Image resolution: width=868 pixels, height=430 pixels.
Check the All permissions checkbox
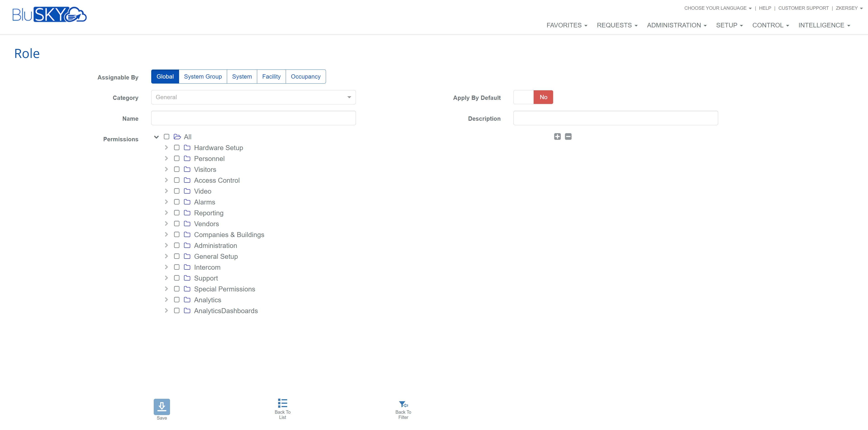point(166,137)
